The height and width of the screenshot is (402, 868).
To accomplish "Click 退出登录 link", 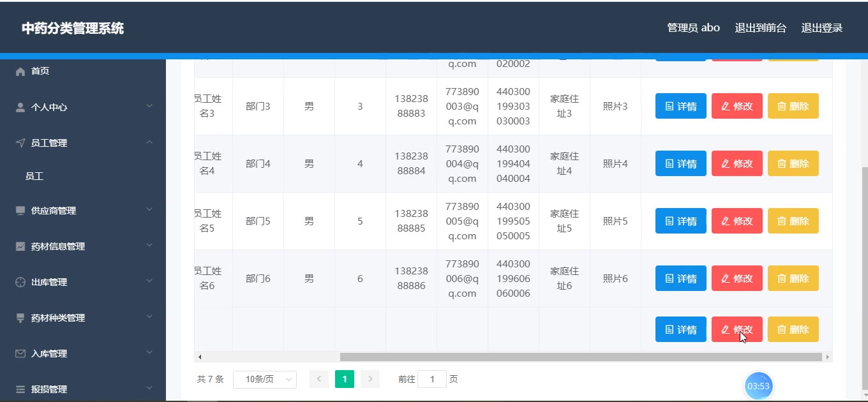I will click(822, 28).
